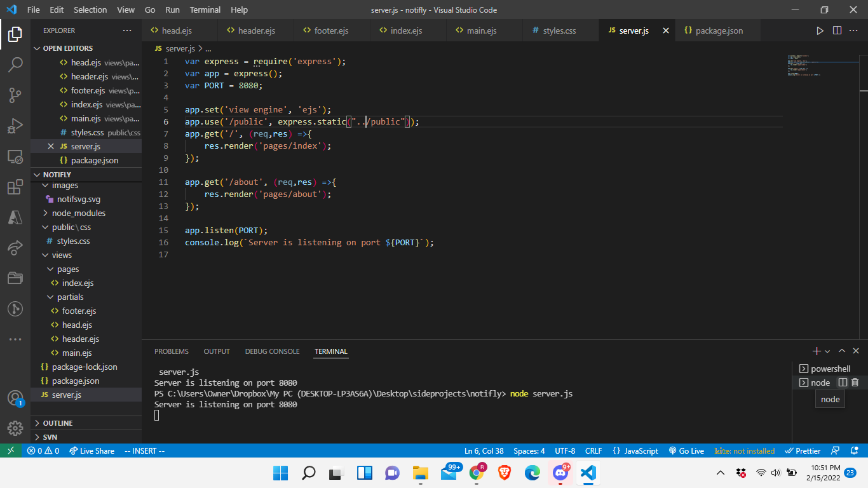The image size is (868, 488).
Task: Open the Azure view in activity bar
Action: 15,217
